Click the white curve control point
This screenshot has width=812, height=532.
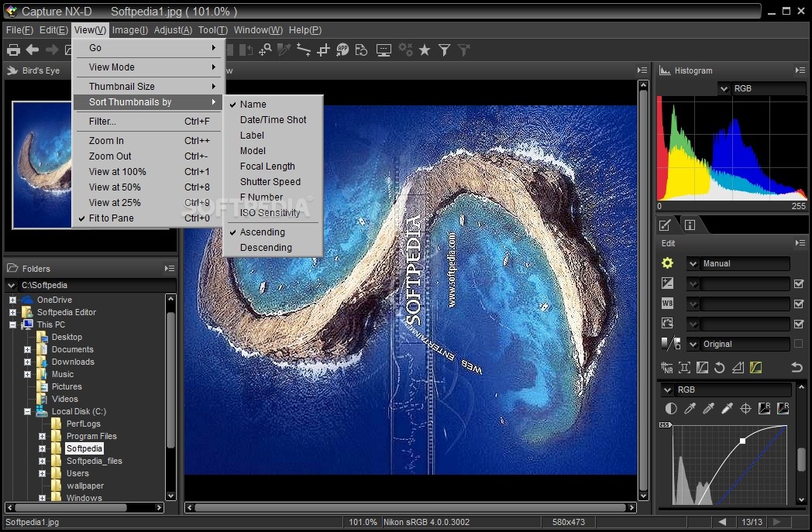(x=742, y=441)
